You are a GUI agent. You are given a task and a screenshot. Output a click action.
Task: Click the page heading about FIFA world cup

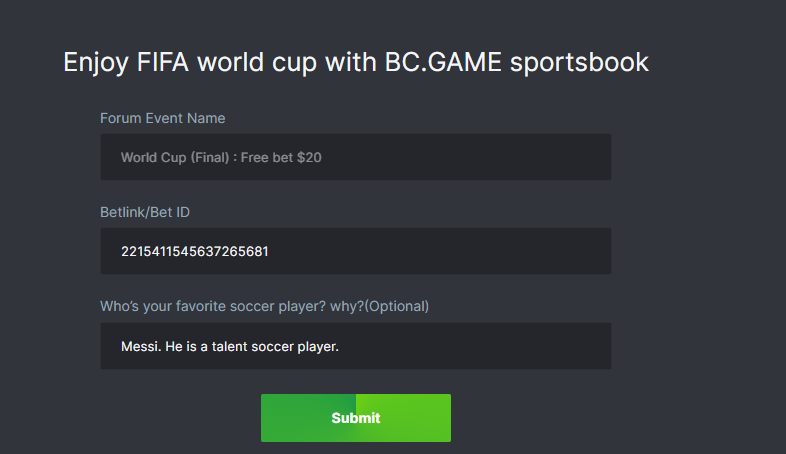point(356,62)
